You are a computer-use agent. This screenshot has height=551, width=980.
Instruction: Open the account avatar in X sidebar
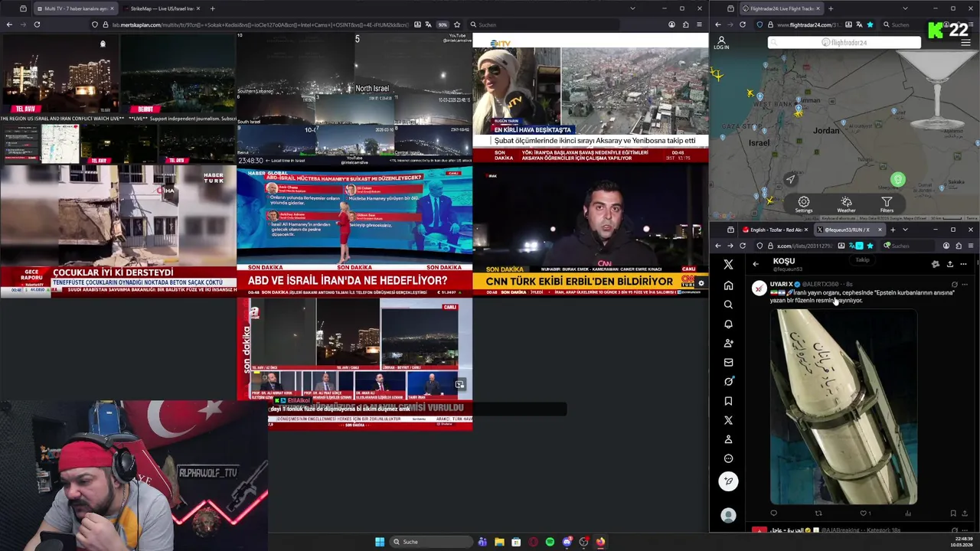coord(728,515)
